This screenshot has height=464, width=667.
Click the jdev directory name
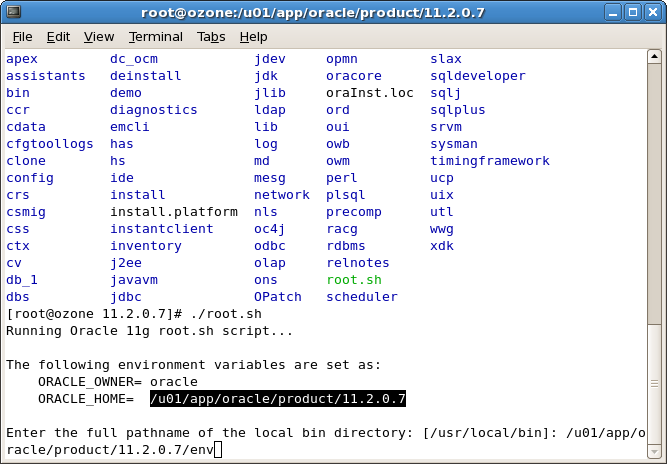click(270, 59)
